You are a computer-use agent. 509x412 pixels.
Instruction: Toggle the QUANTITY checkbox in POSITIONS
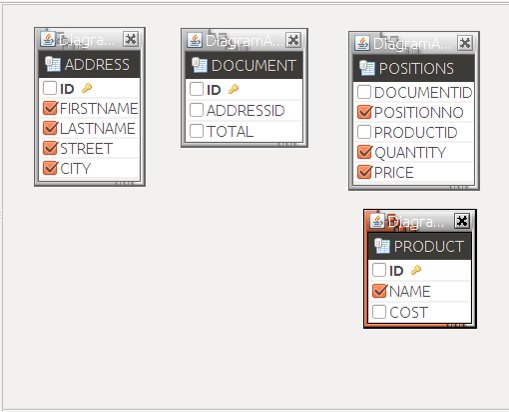[x=364, y=152]
